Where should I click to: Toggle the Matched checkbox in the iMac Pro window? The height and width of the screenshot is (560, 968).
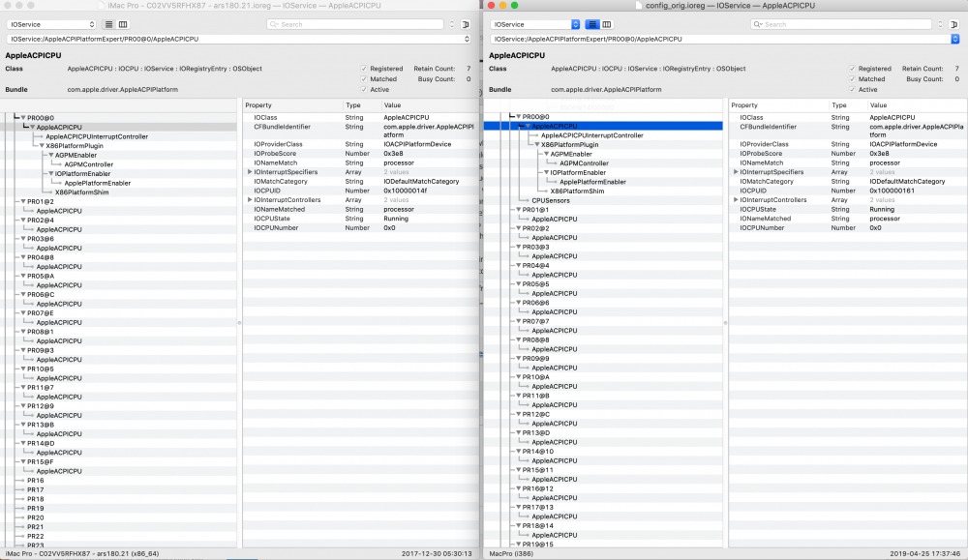(x=364, y=79)
